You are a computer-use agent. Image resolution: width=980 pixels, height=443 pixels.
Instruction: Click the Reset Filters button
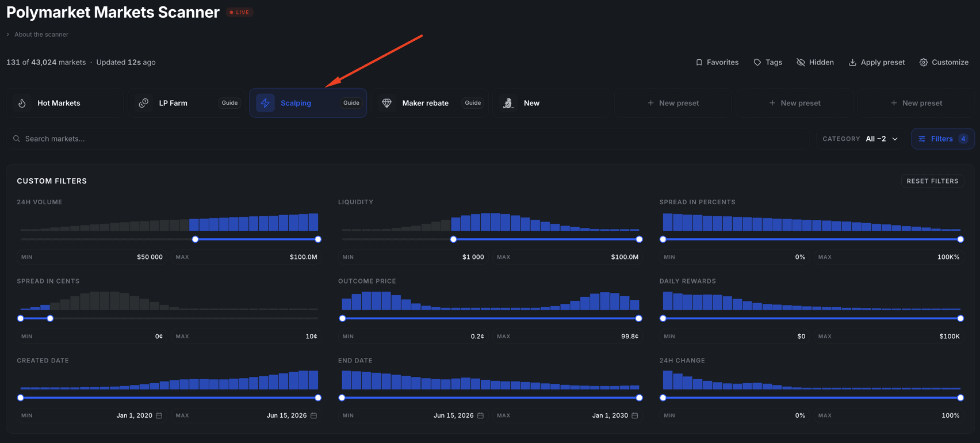tap(932, 181)
